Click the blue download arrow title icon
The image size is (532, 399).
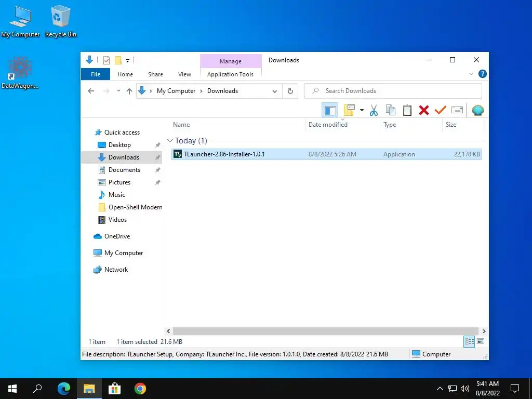point(89,60)
